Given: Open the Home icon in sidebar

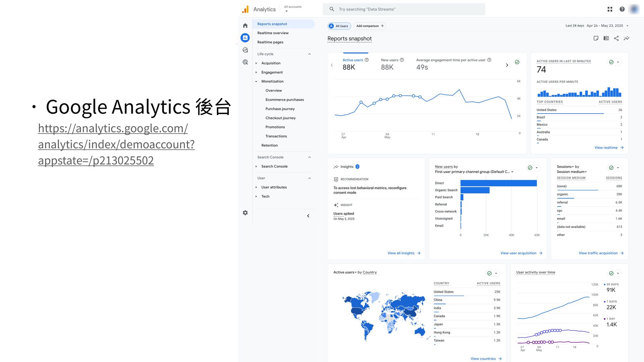Looking at the screenshot, I should point(245,26).
